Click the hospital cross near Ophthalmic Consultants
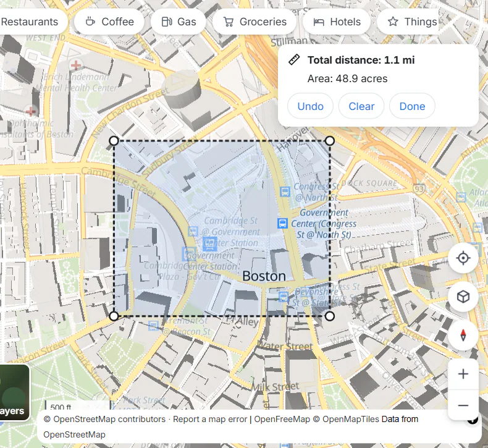The width and height of the screenshot is (488, 448). (30, 111)
